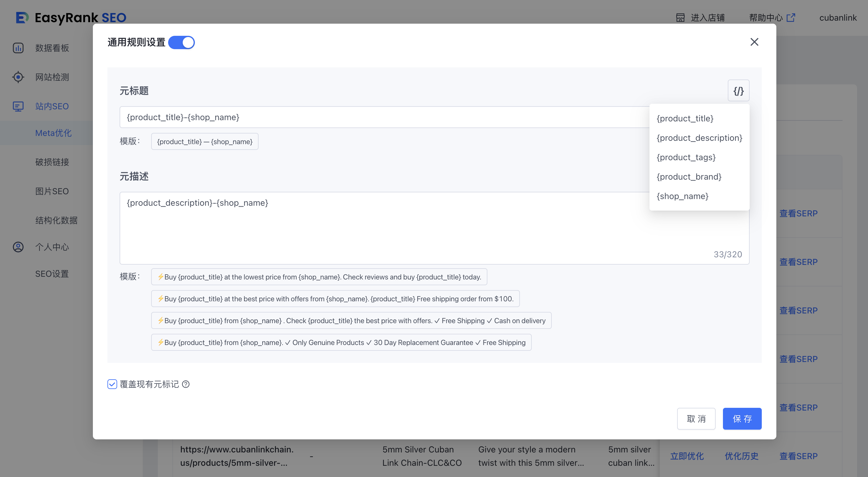Click the help icon beside 覆盖现有元标记
The image size is (868, 477).
click(x=186, y=384)
